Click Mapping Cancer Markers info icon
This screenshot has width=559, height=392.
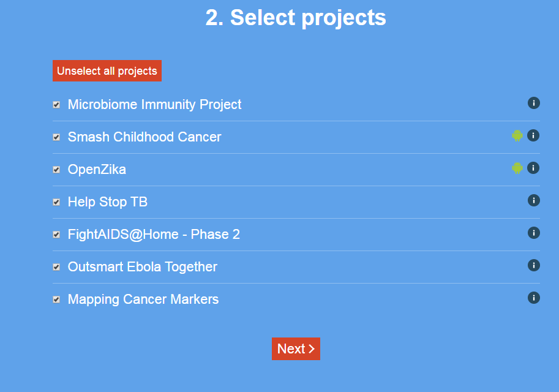(x=533, y=298)
